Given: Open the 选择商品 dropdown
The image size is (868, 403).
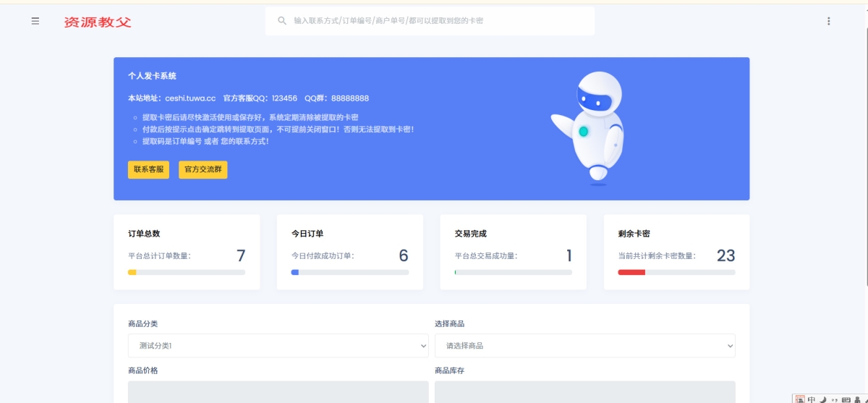Looking at the screenshot, I should tap(584, 346).
